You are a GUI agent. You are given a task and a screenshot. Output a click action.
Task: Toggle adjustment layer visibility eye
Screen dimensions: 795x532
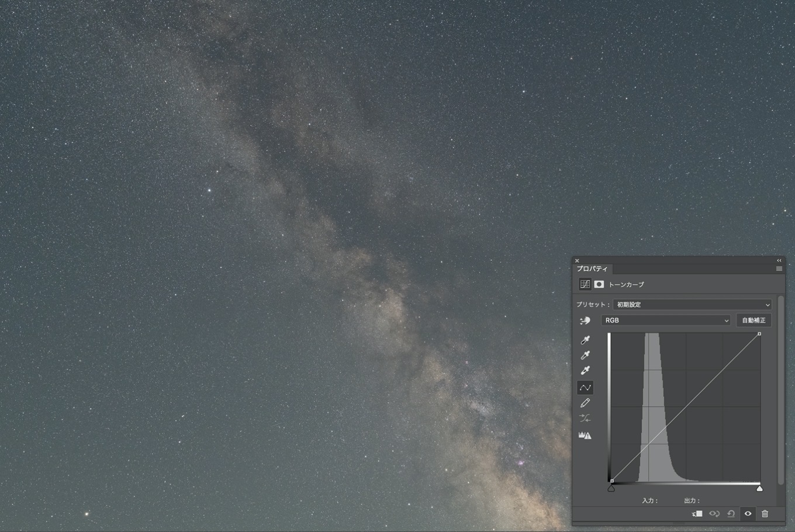pos(748,514)
